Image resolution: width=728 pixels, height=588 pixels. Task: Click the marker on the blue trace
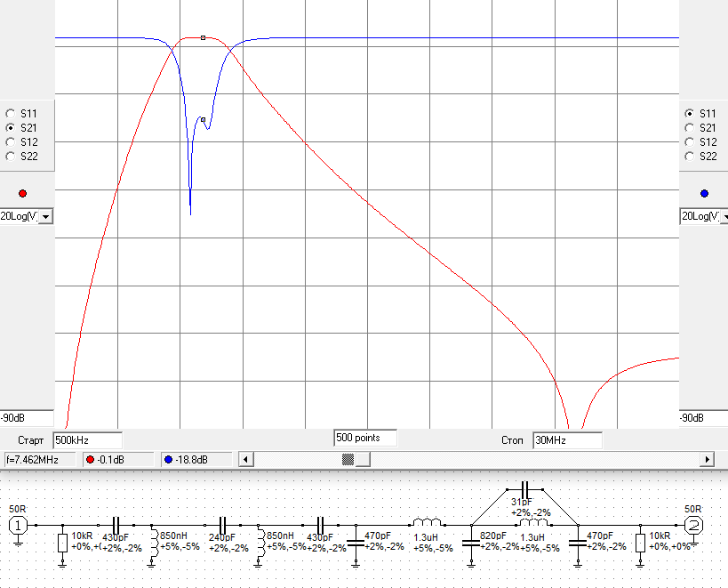pos(203,119)
